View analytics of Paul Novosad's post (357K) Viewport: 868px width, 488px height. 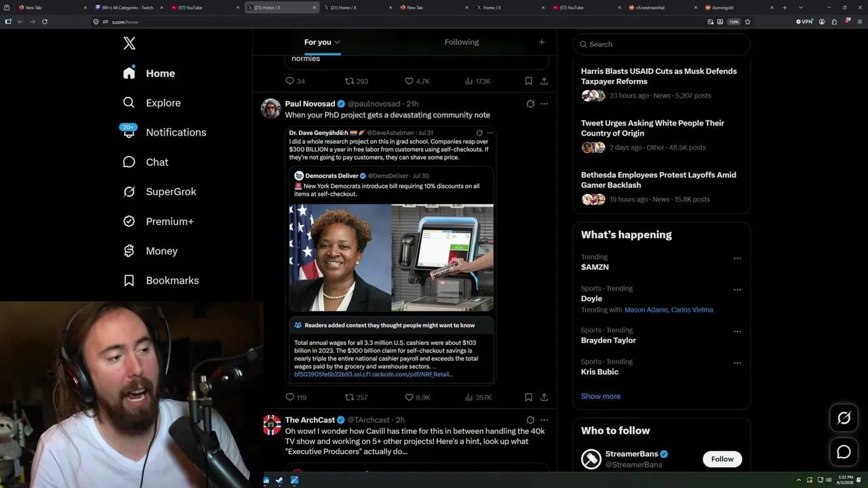(x=477, y=397)
